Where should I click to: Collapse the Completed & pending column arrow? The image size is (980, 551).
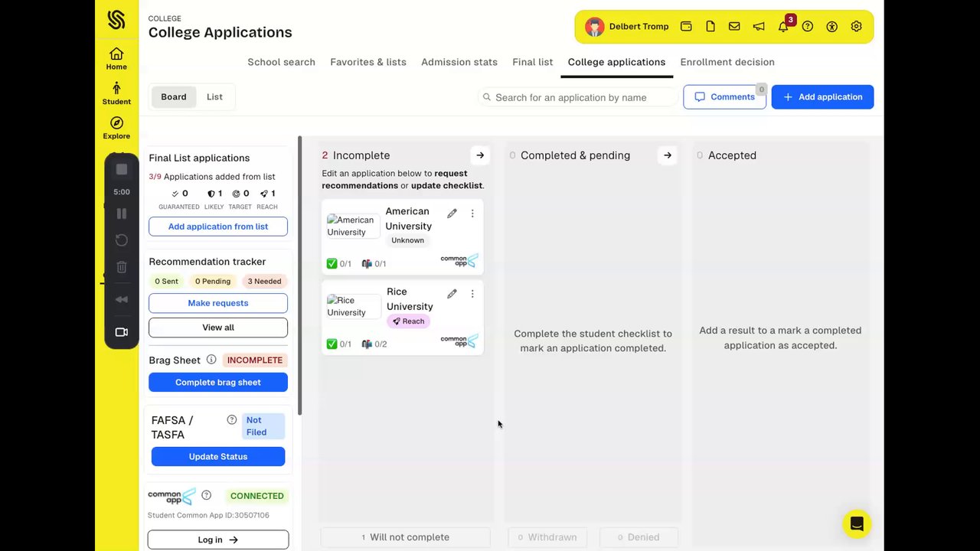(x=668, y=155)
